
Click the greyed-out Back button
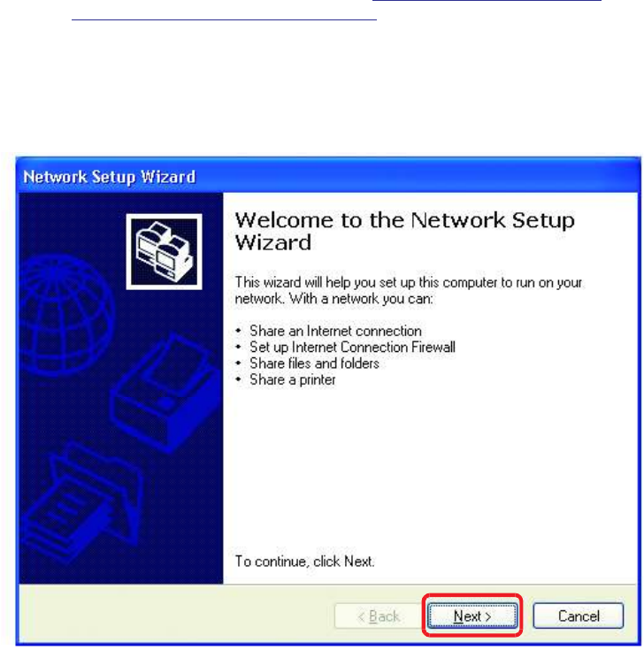pyautogui.click(x=379, y=616)
